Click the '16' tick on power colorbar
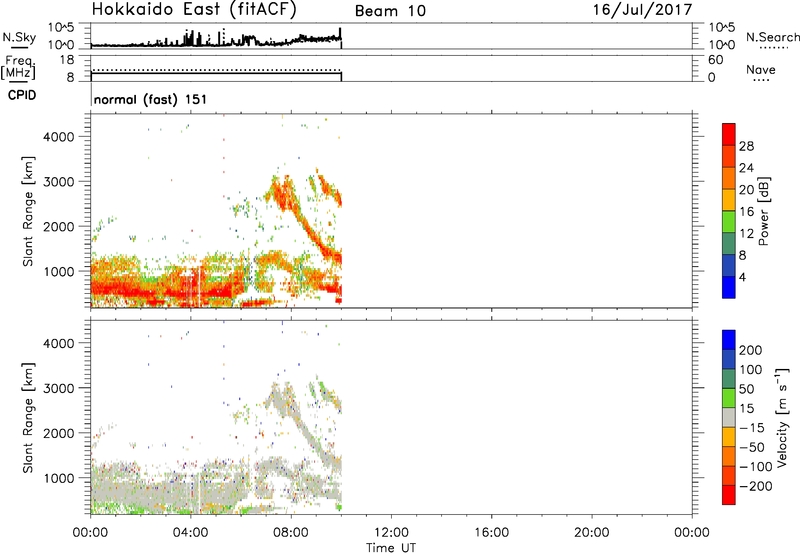Screen dimensions: 800x554 [x=746, y=212]
